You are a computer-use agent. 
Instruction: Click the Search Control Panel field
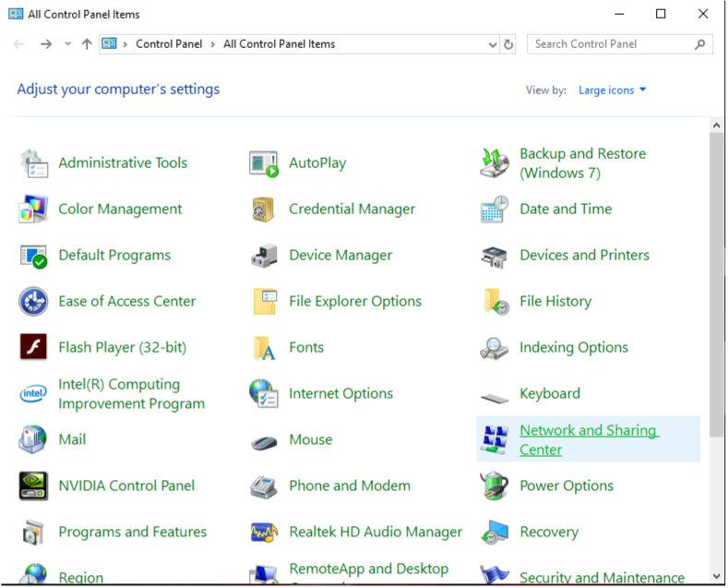tap(620, 44)
